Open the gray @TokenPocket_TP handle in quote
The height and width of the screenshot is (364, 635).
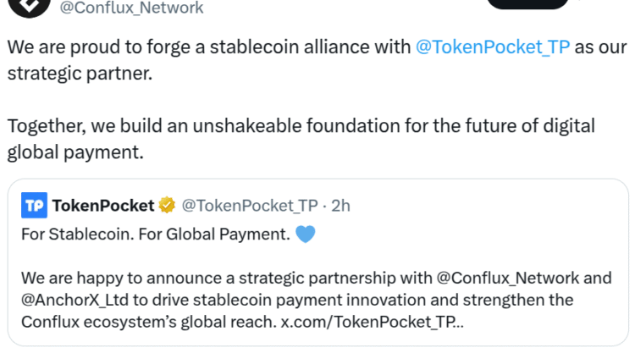coord(250,205)
